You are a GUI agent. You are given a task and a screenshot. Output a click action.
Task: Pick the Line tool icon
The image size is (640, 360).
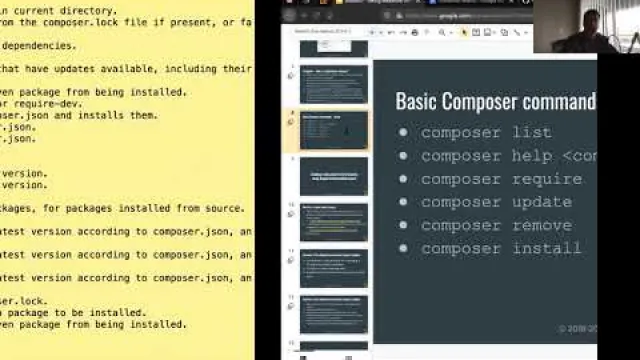517,32
